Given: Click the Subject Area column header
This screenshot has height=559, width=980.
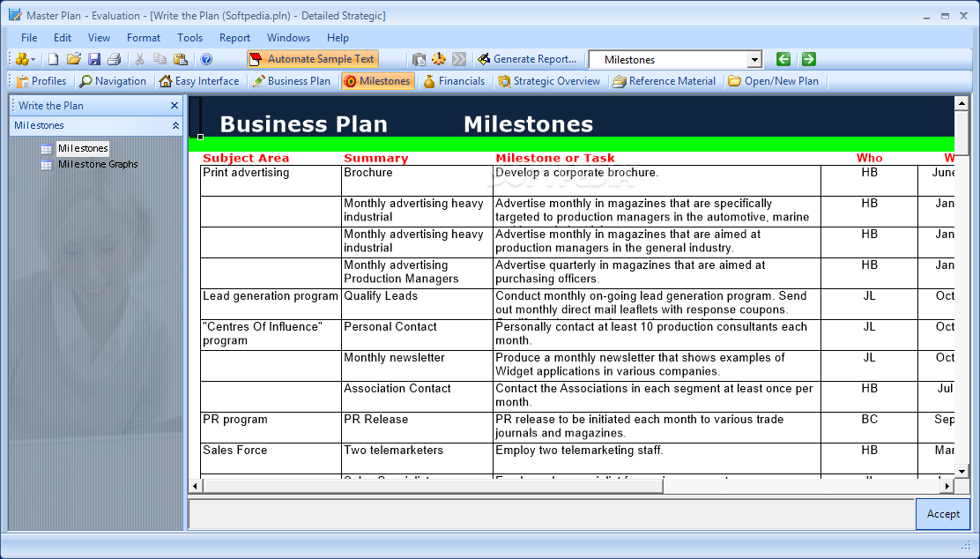Looking at the screenshot, I should [x=246, y=158].
